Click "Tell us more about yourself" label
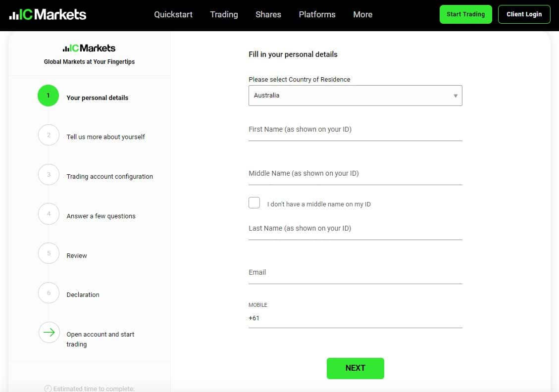The image size is (559, 392). tap(105, 137)
